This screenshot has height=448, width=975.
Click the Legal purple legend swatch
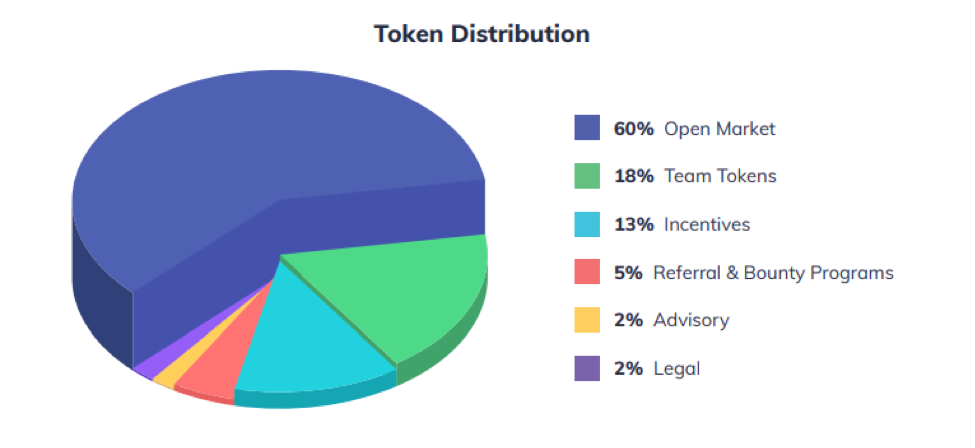point(587,368)
